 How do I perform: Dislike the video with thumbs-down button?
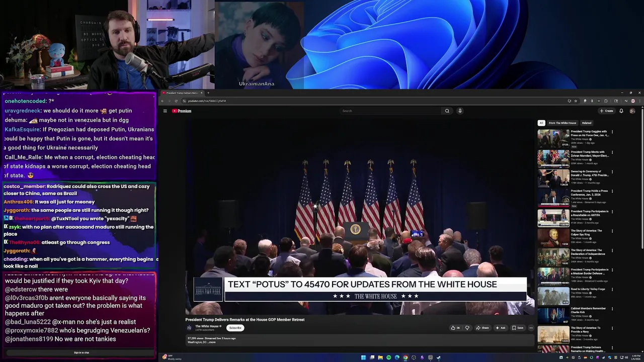click(x=467, y=328)
